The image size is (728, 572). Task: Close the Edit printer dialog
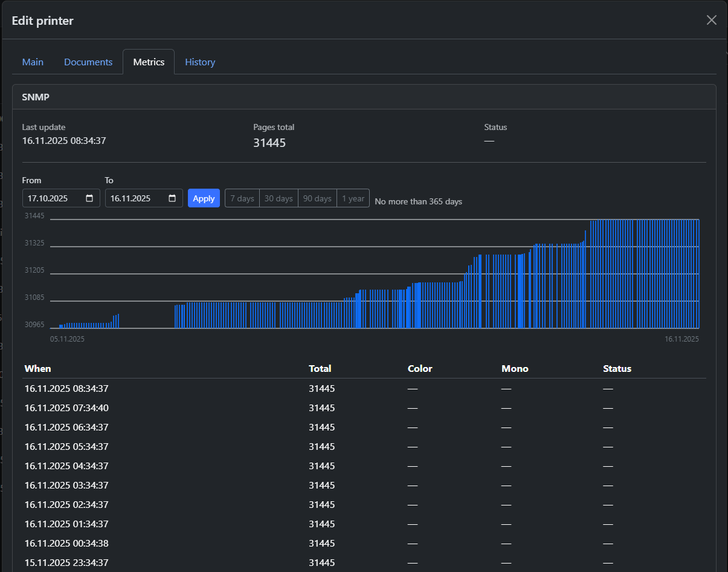click(711, 20)
